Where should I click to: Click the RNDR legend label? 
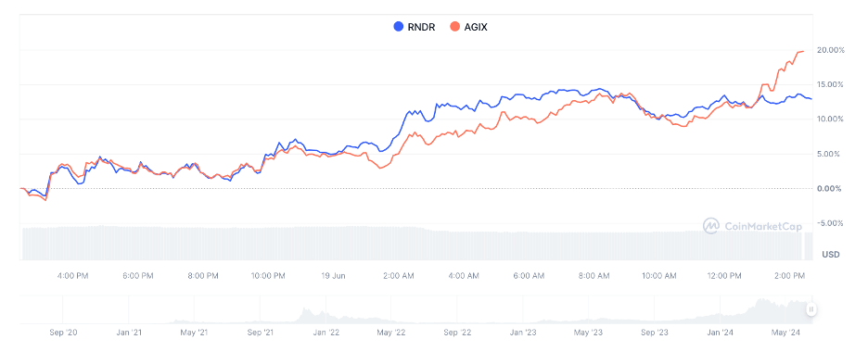421,27
